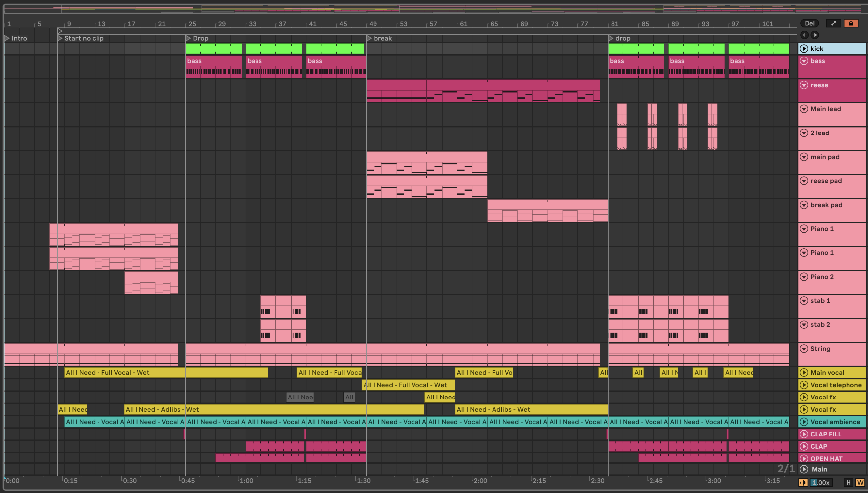Viewport: 868px width, 493px height.
Task: Toggle the lock envelopes button
Action: tap(851, 23)
